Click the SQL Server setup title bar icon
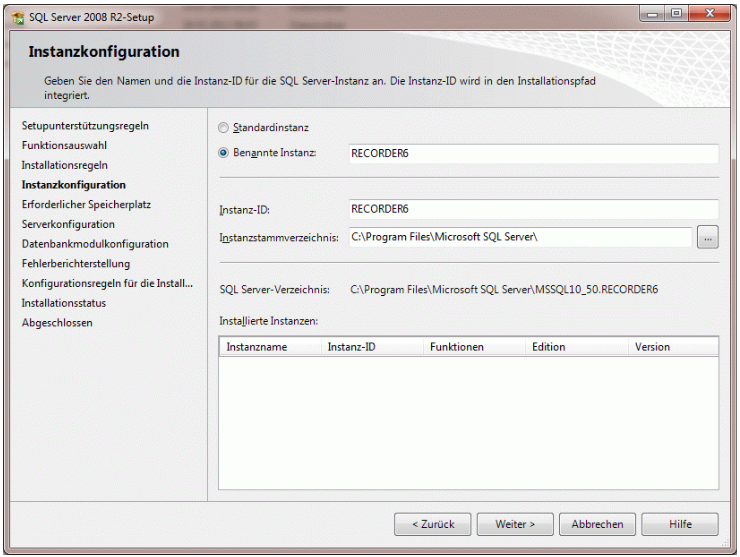Screen dimensions: 740x557 click(18, 17)
